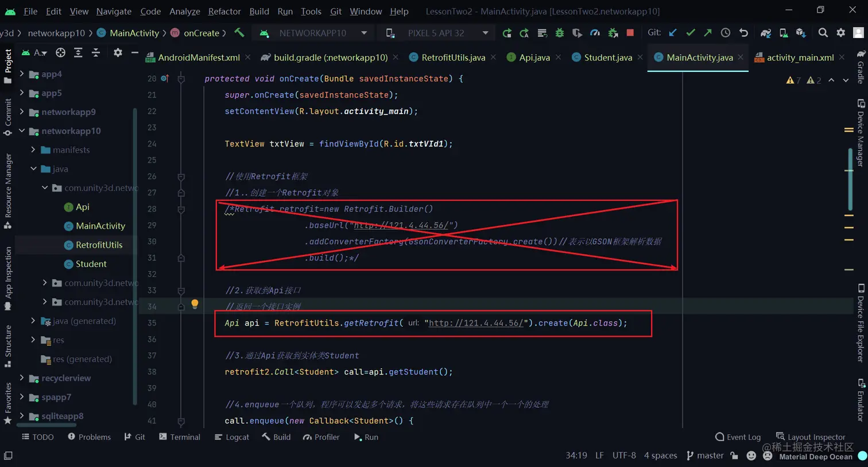Hide the Project panel with minus icon

click(x=135, y=53)
